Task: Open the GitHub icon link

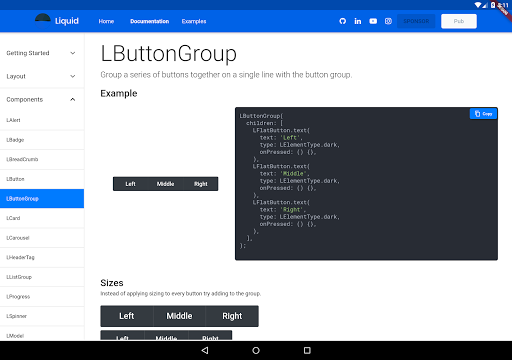Action: pos(342,21)
